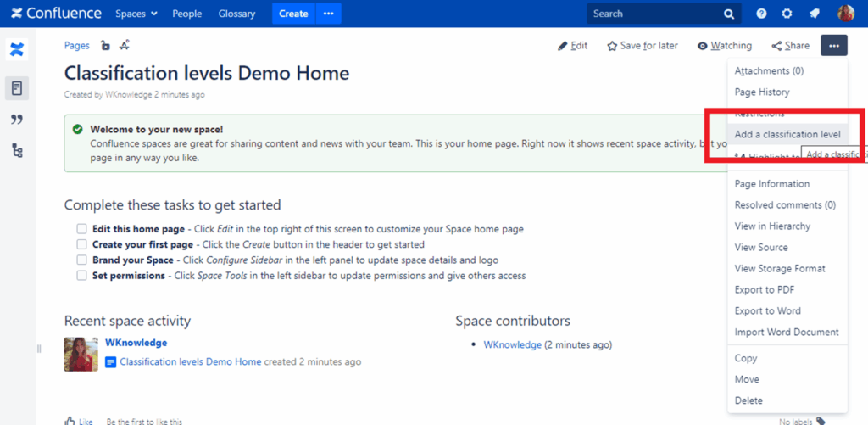Open the Pages icon in left sidebar
This screenshot has height=425, width=868.
point(17,87)
